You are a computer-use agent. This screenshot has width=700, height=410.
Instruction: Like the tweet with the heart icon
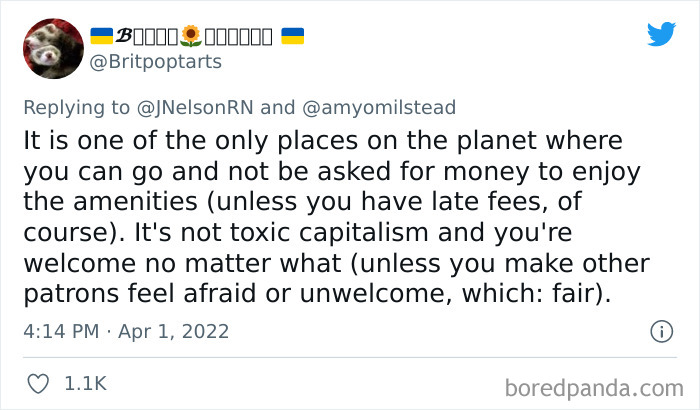tap(39, 383)
